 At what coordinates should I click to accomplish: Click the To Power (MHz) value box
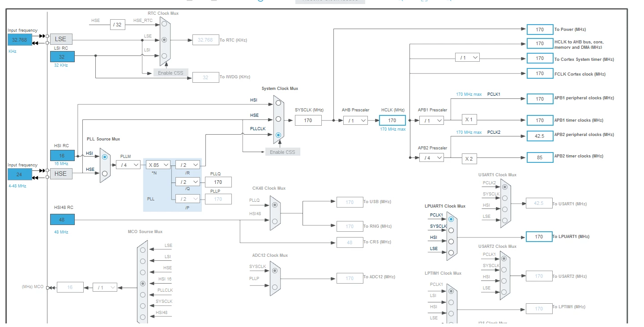[x=540, y=30]
